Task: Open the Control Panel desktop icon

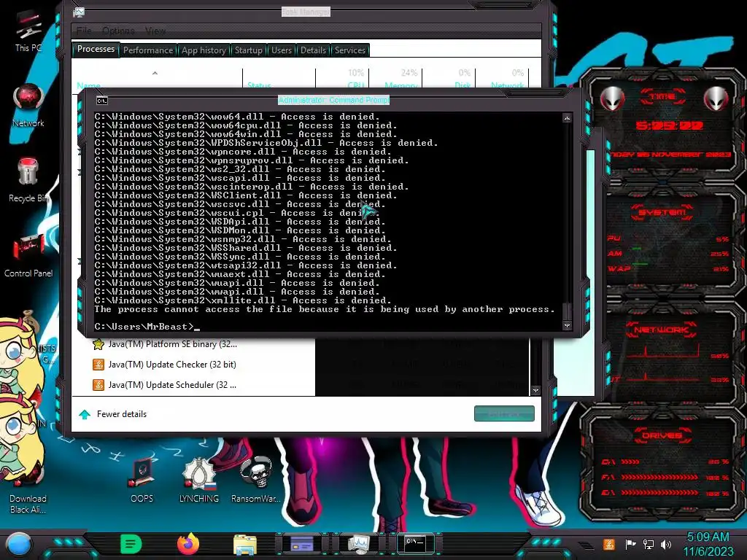Action: coord(28,254)
